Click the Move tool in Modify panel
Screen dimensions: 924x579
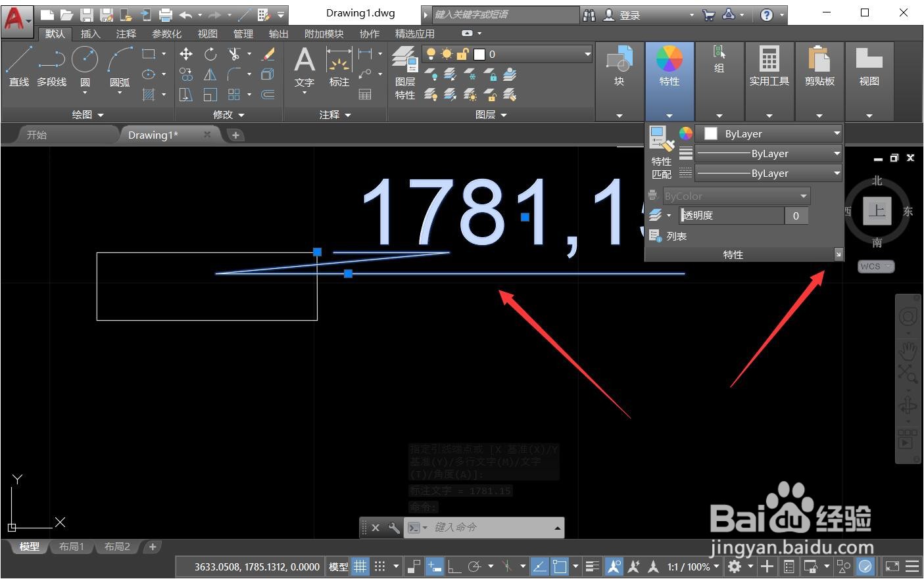point(186,54)
